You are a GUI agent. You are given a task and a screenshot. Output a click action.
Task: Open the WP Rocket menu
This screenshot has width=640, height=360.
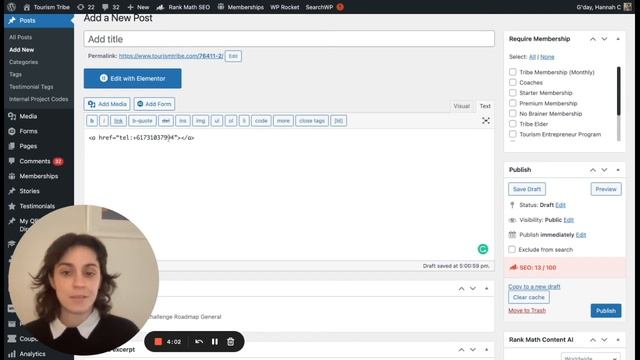click(284, 7)
